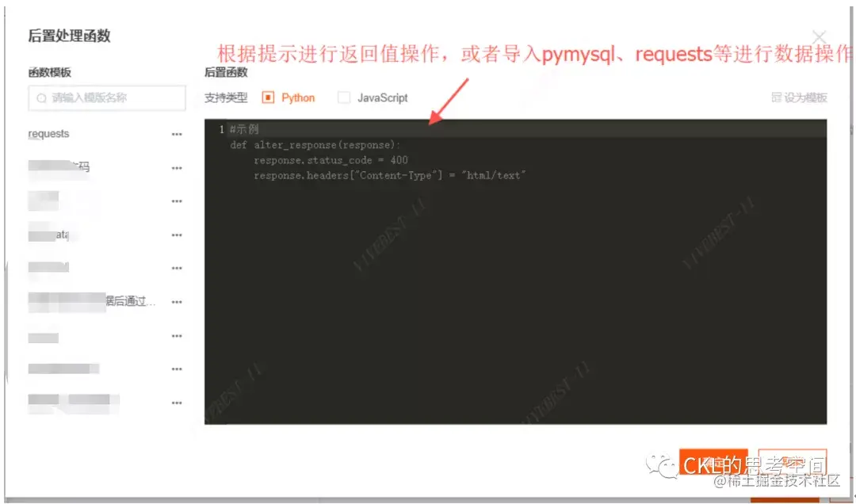Click the 后置处理函数 dialog title
The width and height of the screenshot is (856, 504).
pyautogui.click(x=69, y=36)
